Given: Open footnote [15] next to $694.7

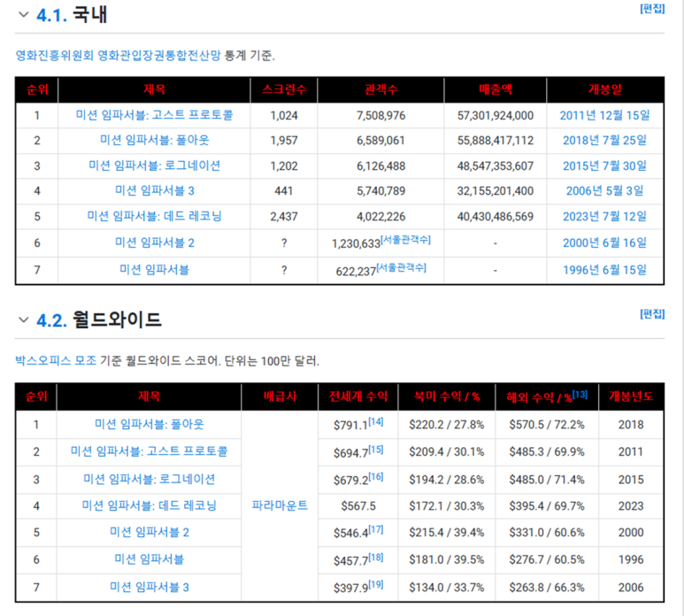Looking at the screenshot, I should (375, 450).
